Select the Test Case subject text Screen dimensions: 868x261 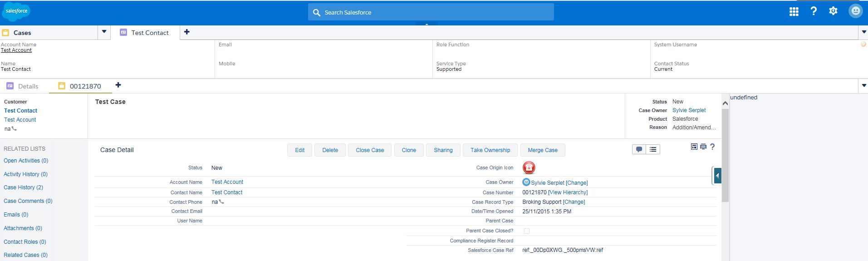[110, 102]
